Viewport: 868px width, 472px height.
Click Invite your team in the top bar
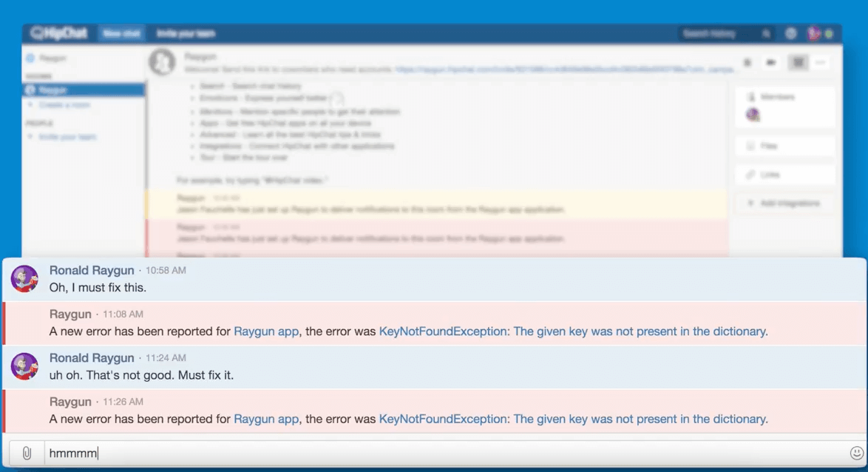tap(186, 34)
